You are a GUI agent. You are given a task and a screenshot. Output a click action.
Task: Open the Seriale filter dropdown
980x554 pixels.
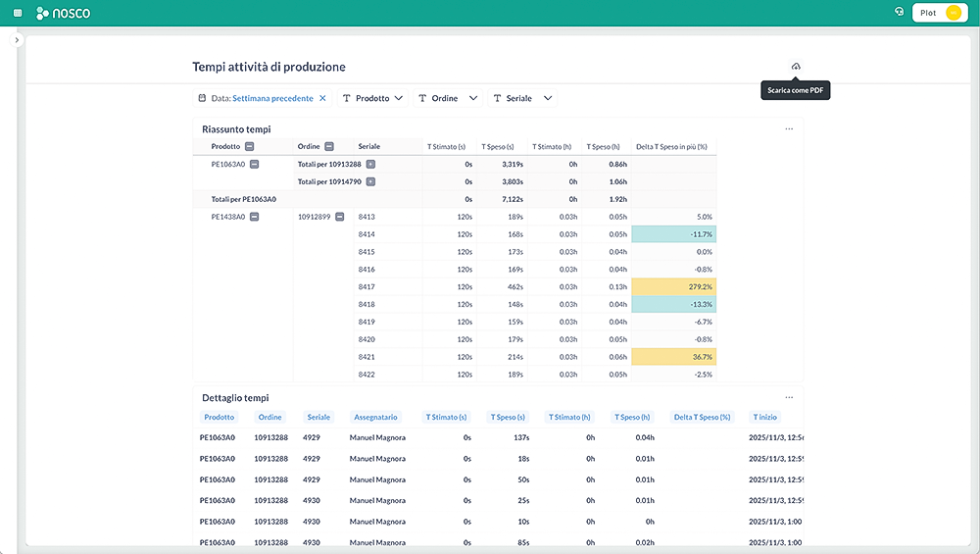point(524,98)
